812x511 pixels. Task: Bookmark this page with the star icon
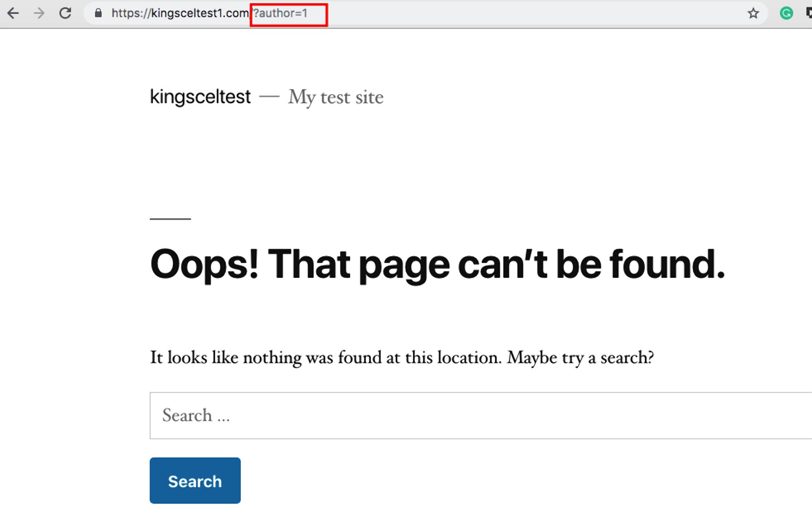(x=753, y=13)
